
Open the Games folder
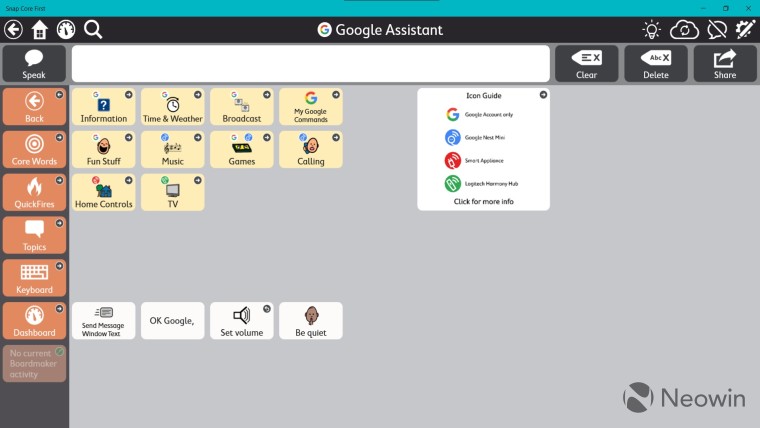tap(242, 149)
